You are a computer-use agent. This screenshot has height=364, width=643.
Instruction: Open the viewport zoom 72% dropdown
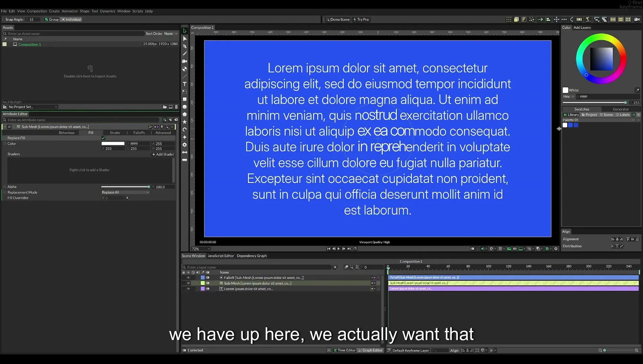pos(201,249)
